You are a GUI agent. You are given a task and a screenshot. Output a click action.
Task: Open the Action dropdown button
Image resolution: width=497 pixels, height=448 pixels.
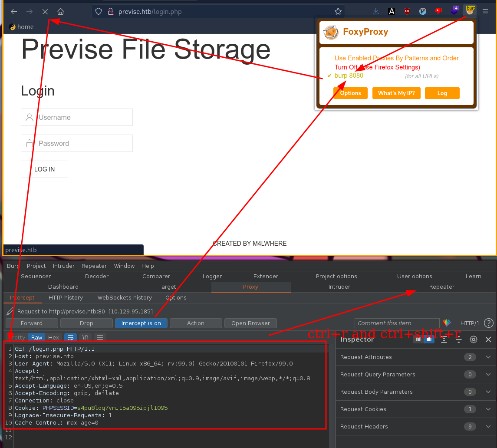coord(196,323)
